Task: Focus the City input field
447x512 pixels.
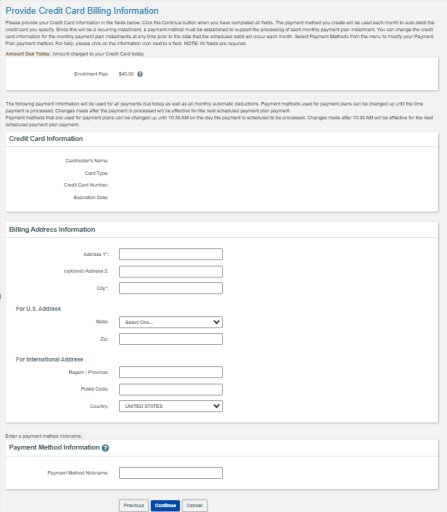Action: tap(171, 288)
